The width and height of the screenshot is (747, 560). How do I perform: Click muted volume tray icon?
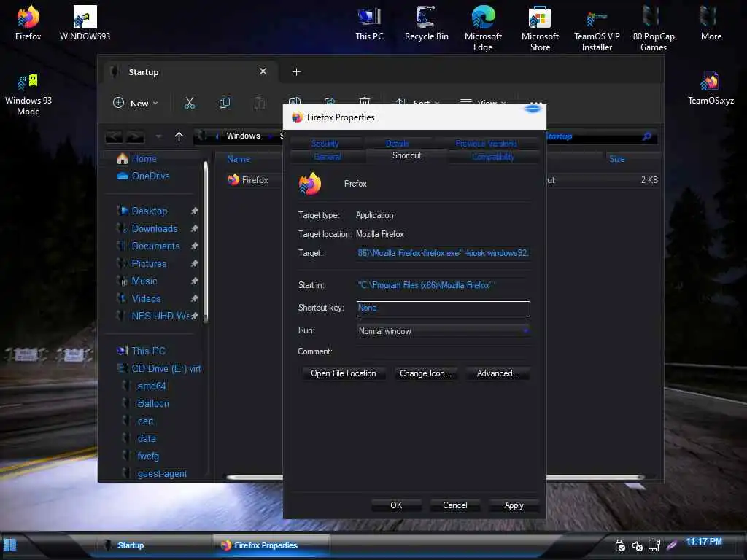click(637, 545)
